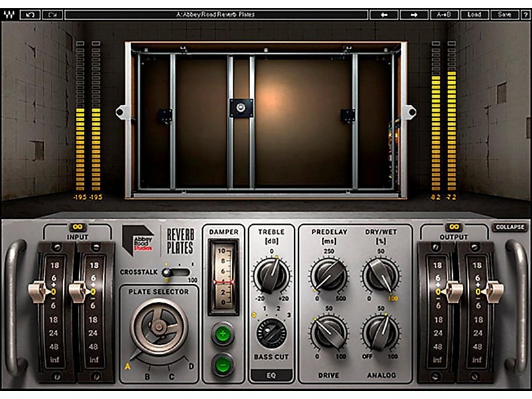Click left output peak value -8.2
Image resolution: width=532 pixels, height=399 pixels.
point(436,197)
